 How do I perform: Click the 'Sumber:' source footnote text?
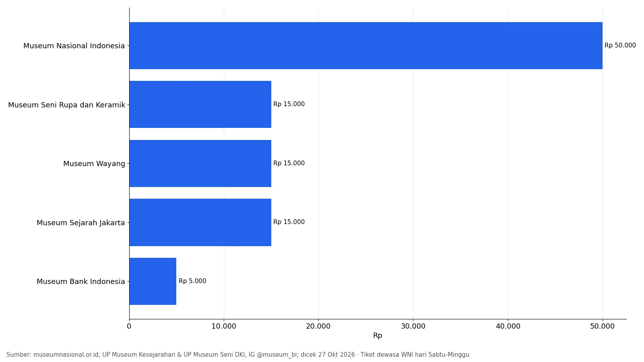[238, 355]
